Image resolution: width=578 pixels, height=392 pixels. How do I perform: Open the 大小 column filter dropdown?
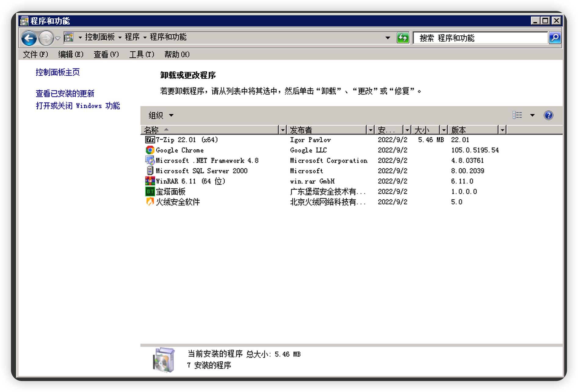point(444,130)
